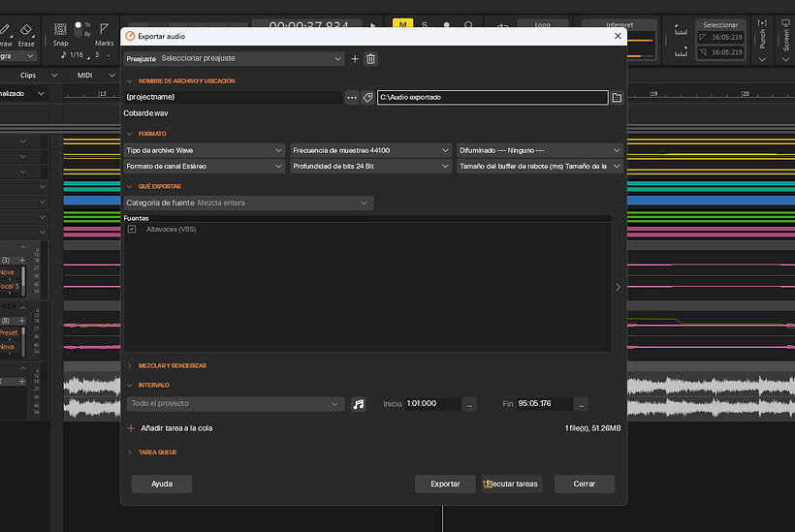Viewport: 795px width, 532px height.
Task: Open the Profundidad de bits dropdown
Action: [371, 167]
